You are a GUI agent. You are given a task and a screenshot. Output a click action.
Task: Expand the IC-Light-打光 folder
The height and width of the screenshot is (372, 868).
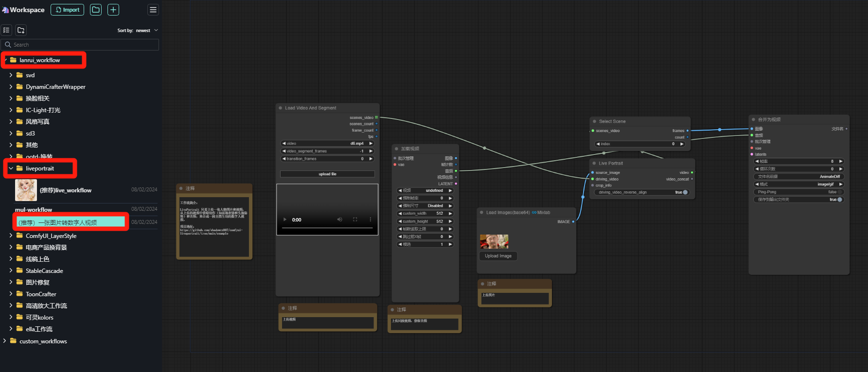coord(11,110)
